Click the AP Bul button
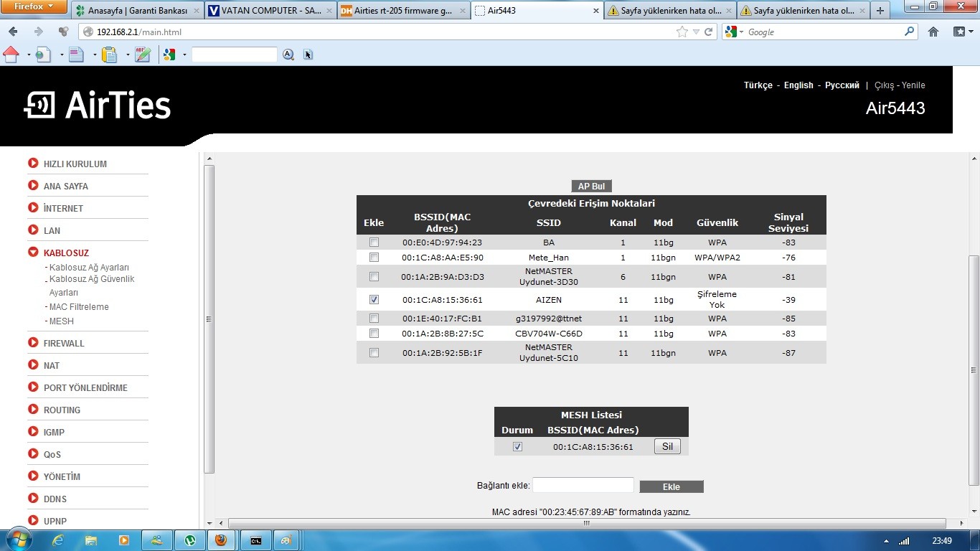The height and width of the screenshot is (551, 980). [592, 186]
